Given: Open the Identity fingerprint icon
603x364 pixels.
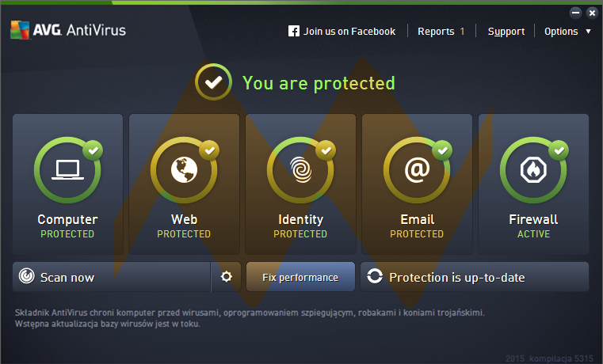Looking at the screenshot, I should [x=301, y=169].
